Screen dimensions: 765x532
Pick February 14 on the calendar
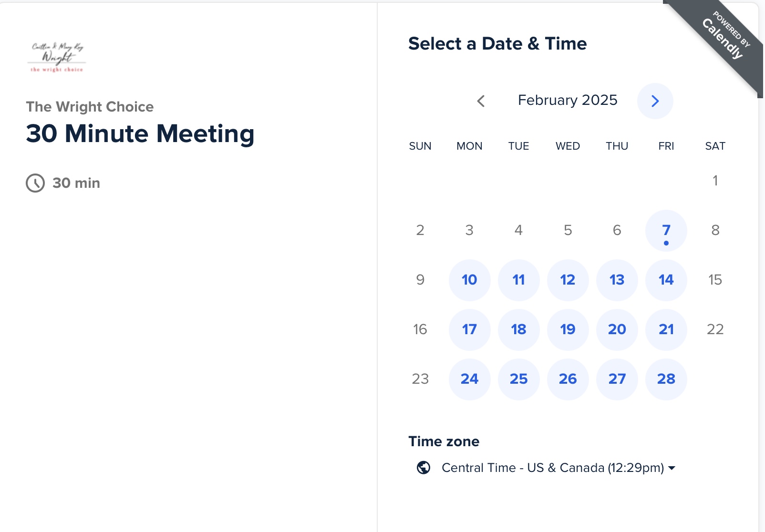coord(666,280)
